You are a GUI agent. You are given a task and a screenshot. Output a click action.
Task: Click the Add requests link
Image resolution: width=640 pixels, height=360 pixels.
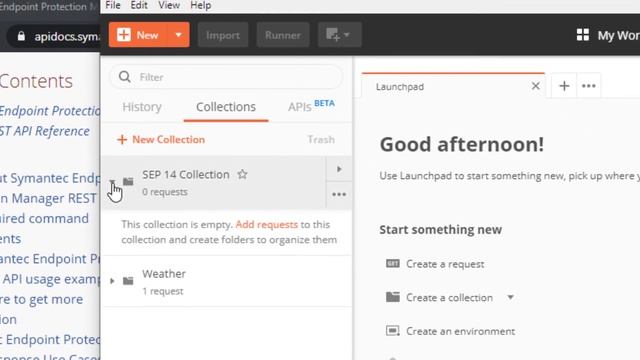(267, 224)
